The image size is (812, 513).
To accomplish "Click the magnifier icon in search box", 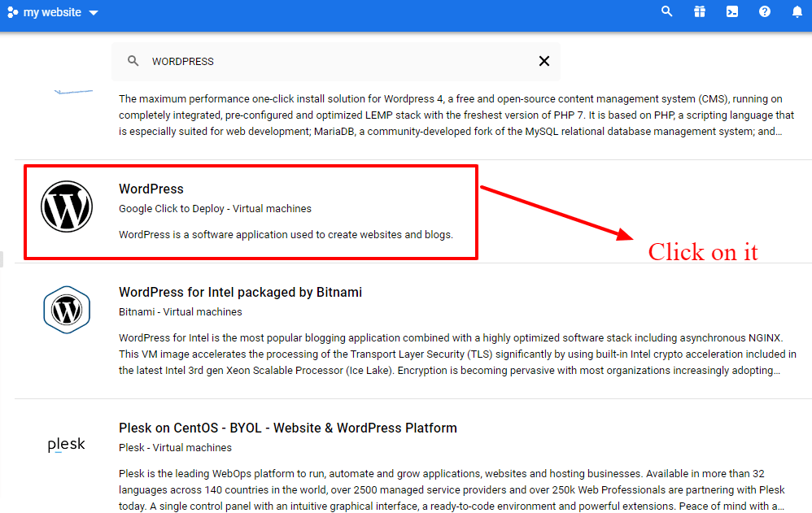I will click(133, 61).
